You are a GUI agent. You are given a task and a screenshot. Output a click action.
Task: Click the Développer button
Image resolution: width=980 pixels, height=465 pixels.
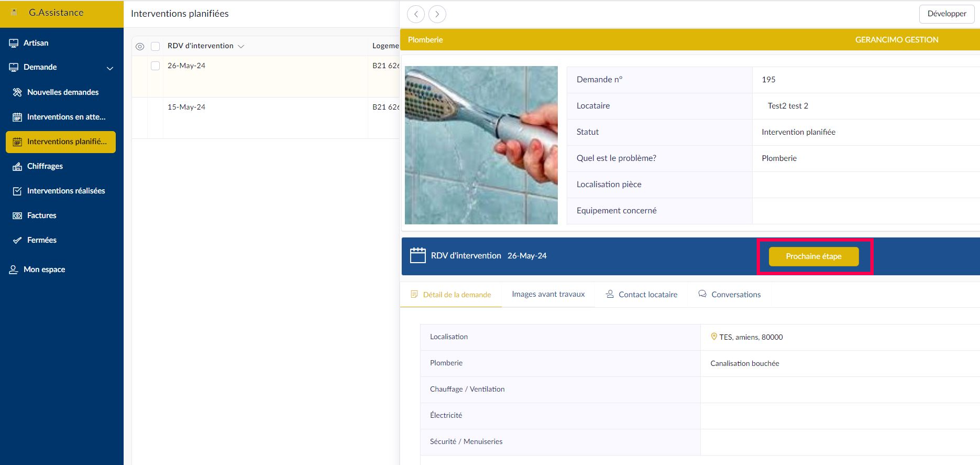pyautogui.click(x=946, y=14)
